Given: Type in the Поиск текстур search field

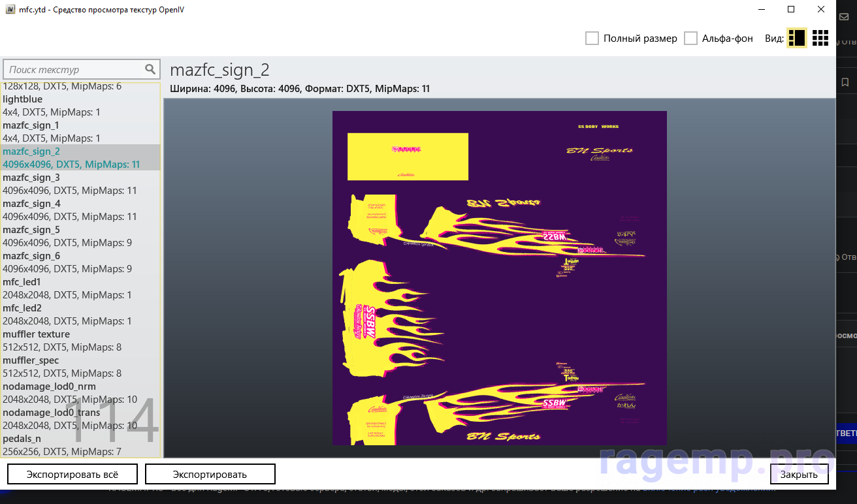Looking at the screenshot, I should (73, 69).
